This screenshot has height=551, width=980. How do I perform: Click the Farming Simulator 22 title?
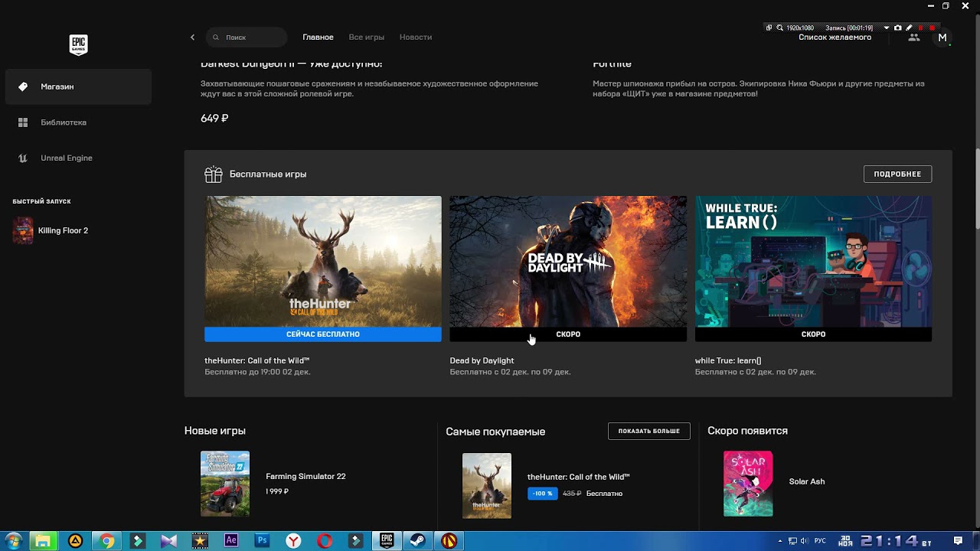(305, 476)
